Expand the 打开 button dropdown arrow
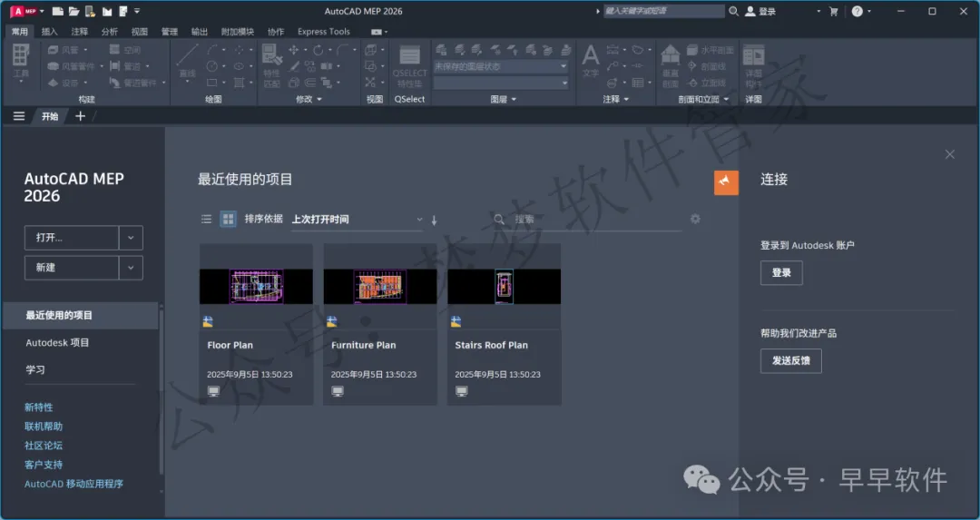980x520 pixels. click(131, 238)
